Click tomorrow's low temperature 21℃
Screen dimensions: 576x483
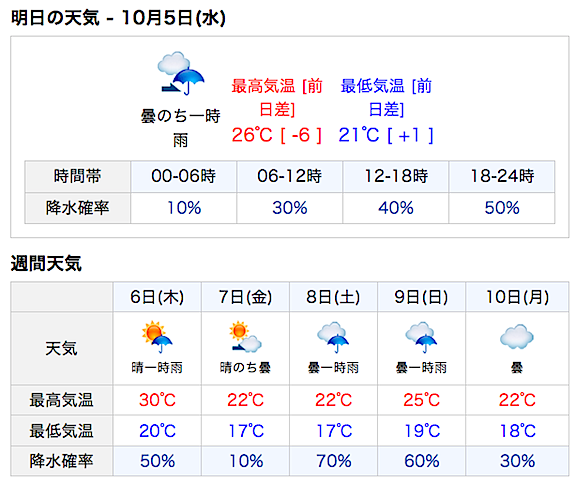(359, 135)
